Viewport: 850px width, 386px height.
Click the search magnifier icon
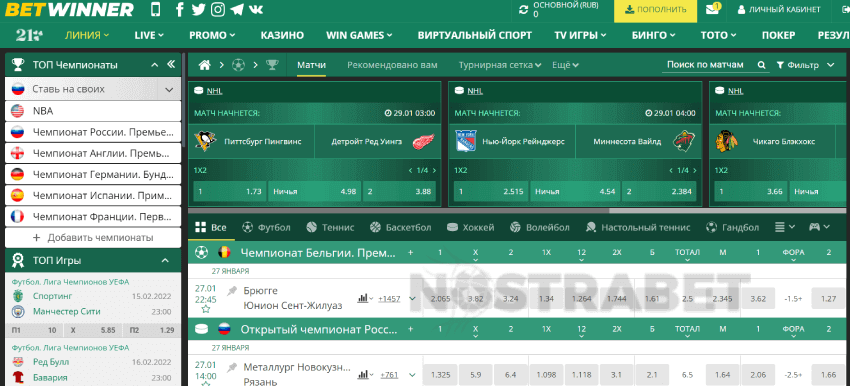[x=762, y=65]
